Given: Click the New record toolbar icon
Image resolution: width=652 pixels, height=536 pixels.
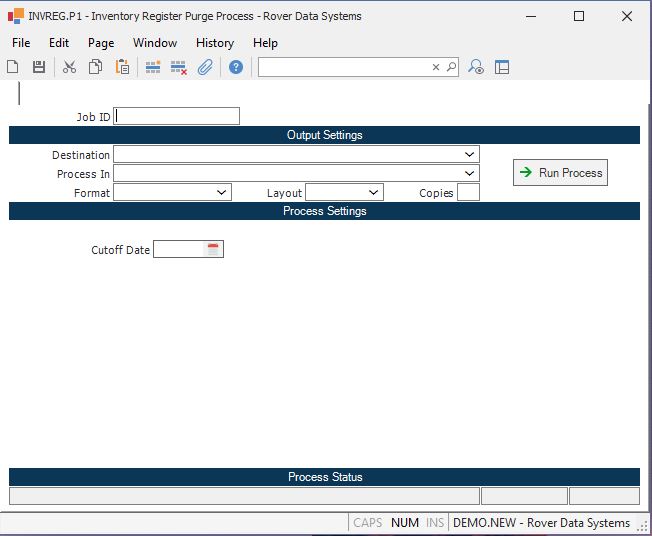Looking at the screenshot, I should (13, 67).
